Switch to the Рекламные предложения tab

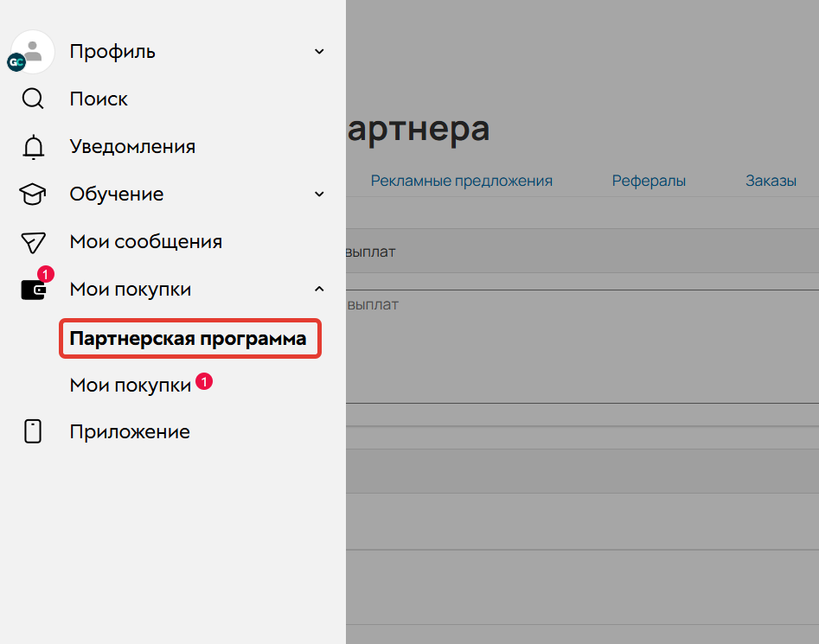(461, 181)
